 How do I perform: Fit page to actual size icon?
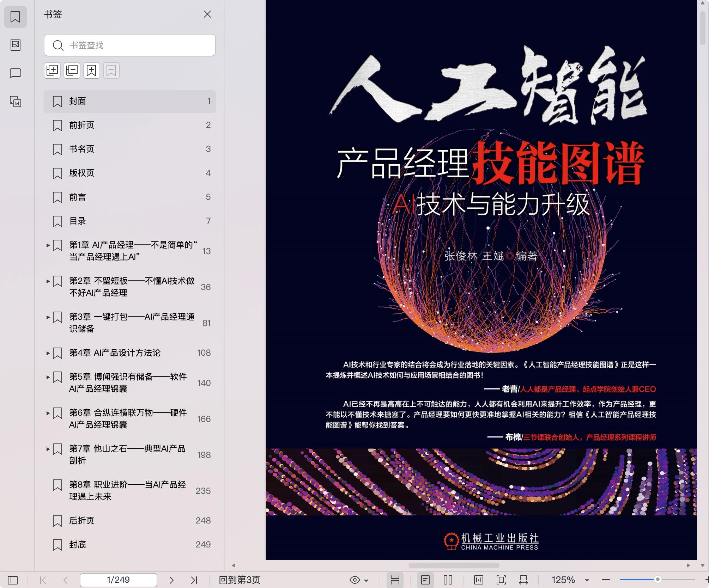click(479, 580)
